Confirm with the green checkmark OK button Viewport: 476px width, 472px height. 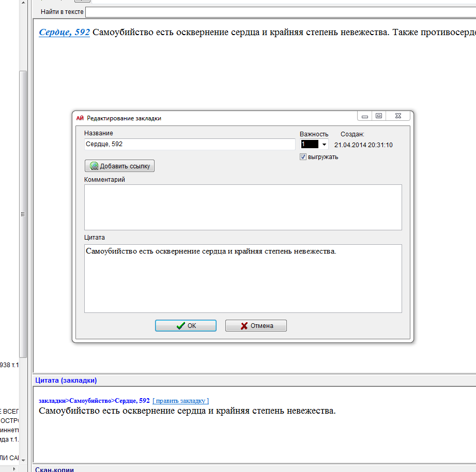[186, 326]
